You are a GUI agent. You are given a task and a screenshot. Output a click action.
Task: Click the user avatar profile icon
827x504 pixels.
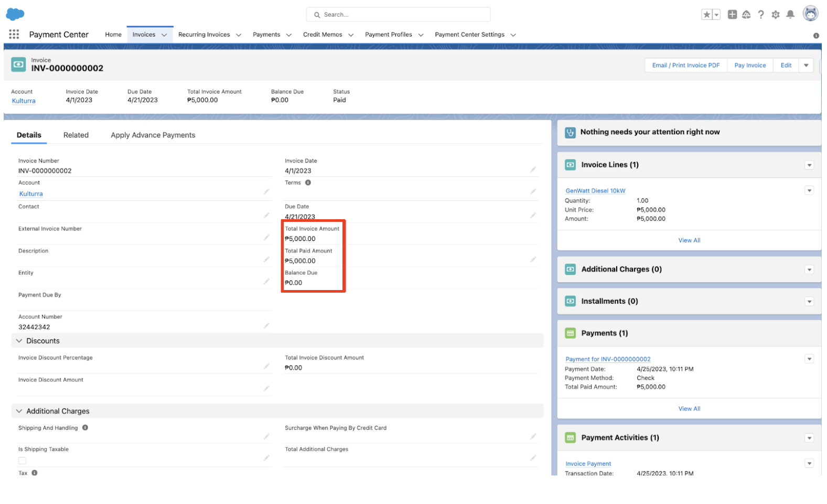coord(810,14)
